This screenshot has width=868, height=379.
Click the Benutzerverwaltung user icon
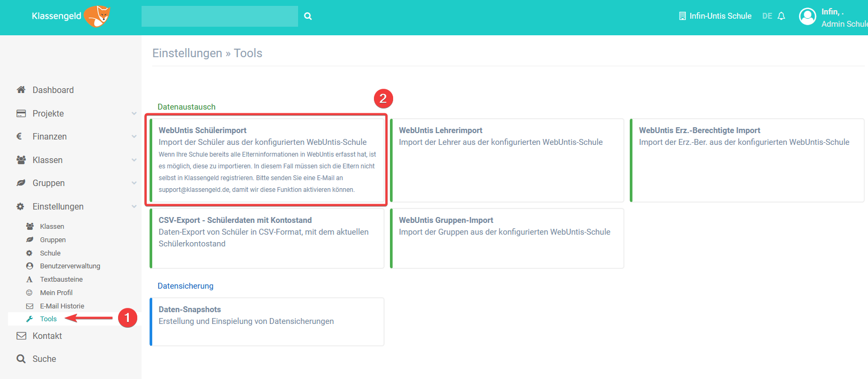pos(29,266)
